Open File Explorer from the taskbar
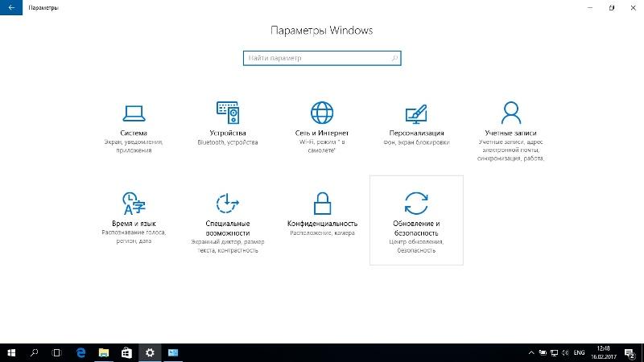This screenshot has width=644, height=362. tap(104, 352)
